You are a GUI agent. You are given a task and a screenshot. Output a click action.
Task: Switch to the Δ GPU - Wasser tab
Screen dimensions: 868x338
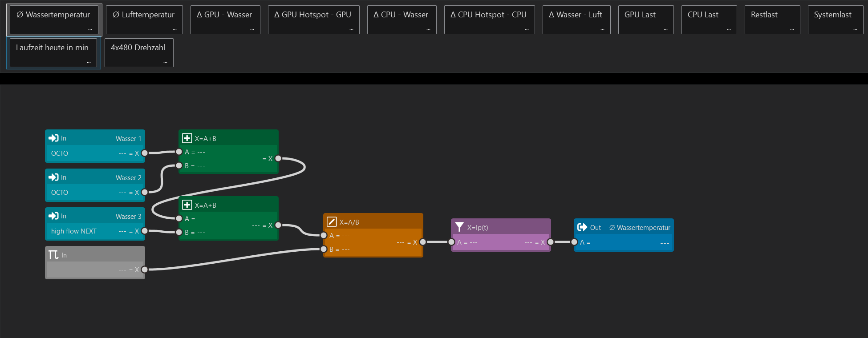point(225,15)
